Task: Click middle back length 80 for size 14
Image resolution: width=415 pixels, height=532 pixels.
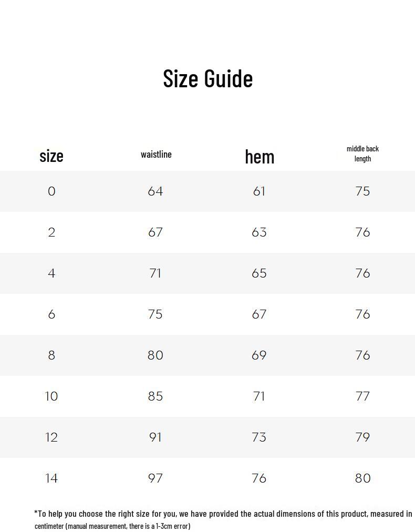Action: (x=362, y=478)
